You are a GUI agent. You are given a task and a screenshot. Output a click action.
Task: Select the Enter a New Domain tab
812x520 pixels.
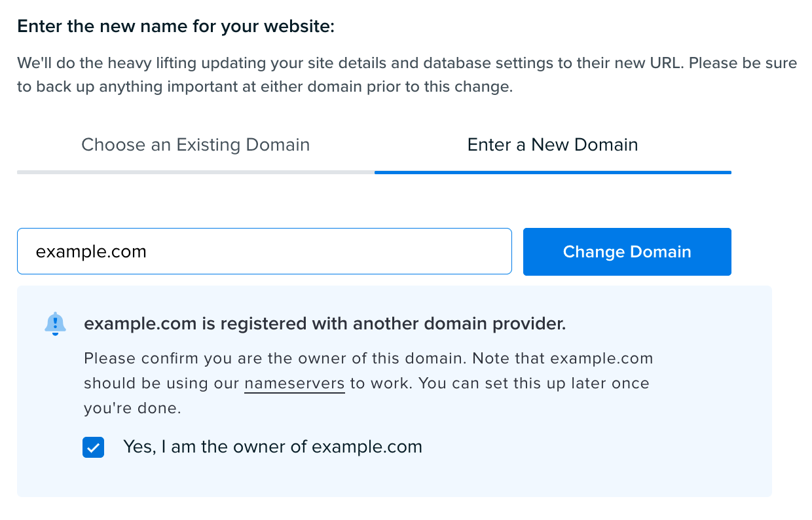tap(553, 145)
